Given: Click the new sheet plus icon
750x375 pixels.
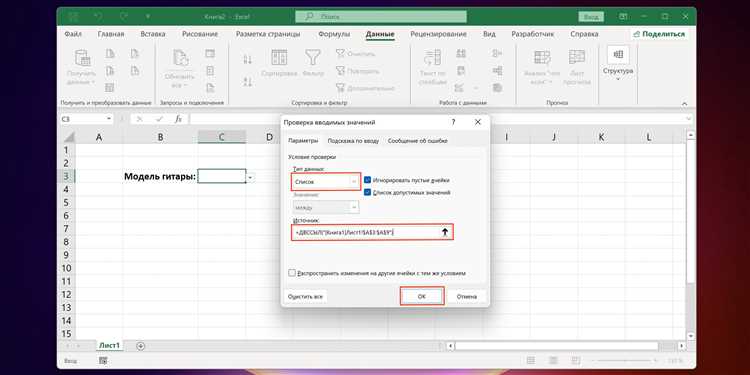Looking at the screenshot, I should [x=141, y=346].
